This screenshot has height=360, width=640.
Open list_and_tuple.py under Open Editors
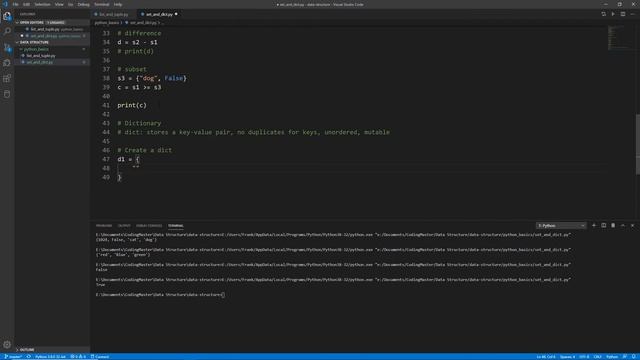pos(45,29)
